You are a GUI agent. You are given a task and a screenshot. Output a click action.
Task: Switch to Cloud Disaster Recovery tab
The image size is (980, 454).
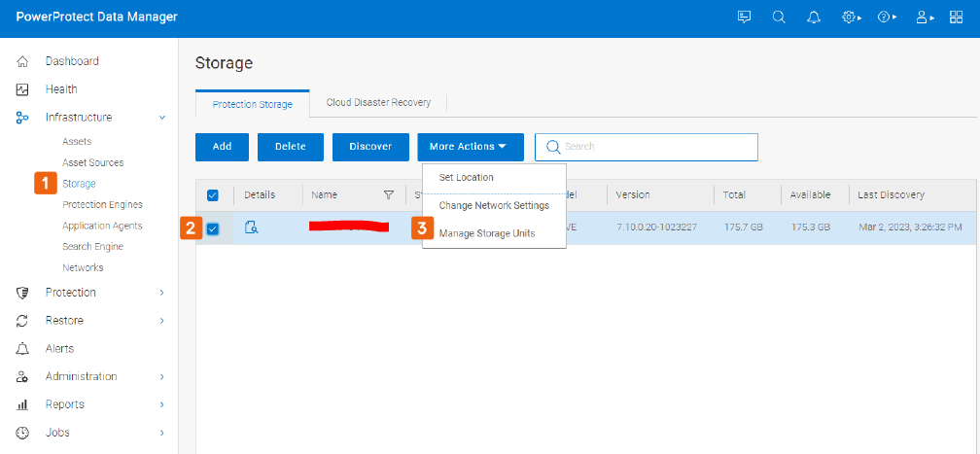[378, 102]
